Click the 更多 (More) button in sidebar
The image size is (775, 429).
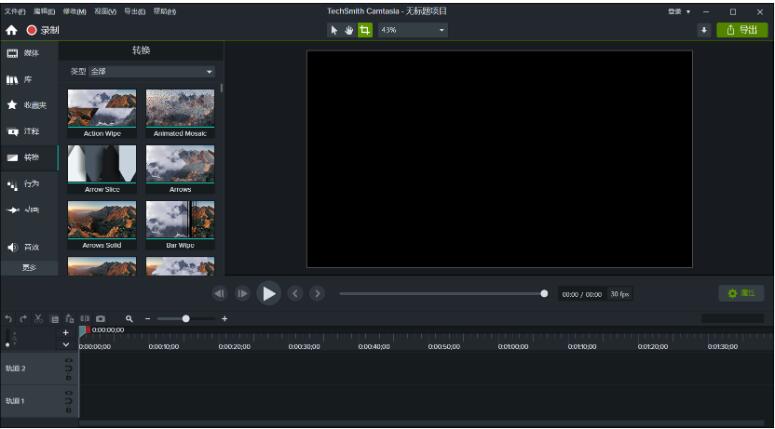click(30, 268)
